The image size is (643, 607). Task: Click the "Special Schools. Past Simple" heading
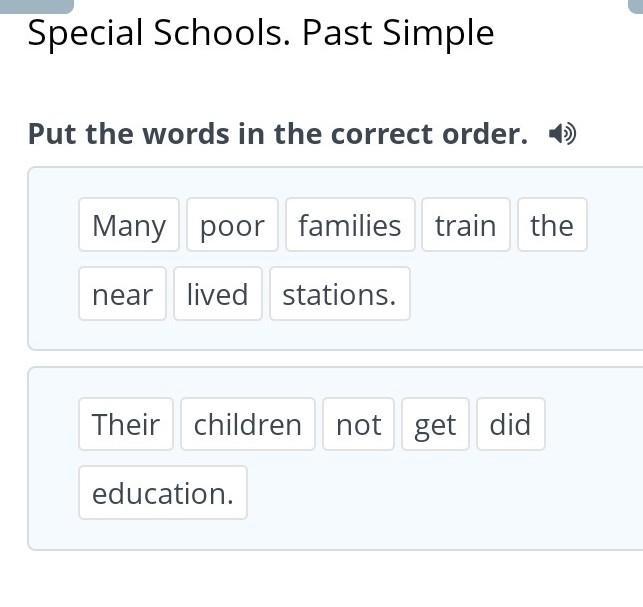click(261, 34)
